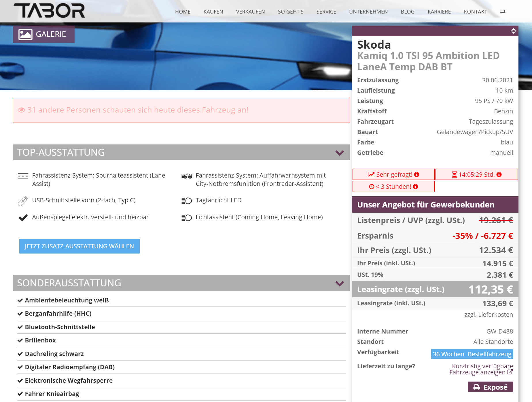Click the Kamiq 1.0 TSI 95 model title

[428, 61]
